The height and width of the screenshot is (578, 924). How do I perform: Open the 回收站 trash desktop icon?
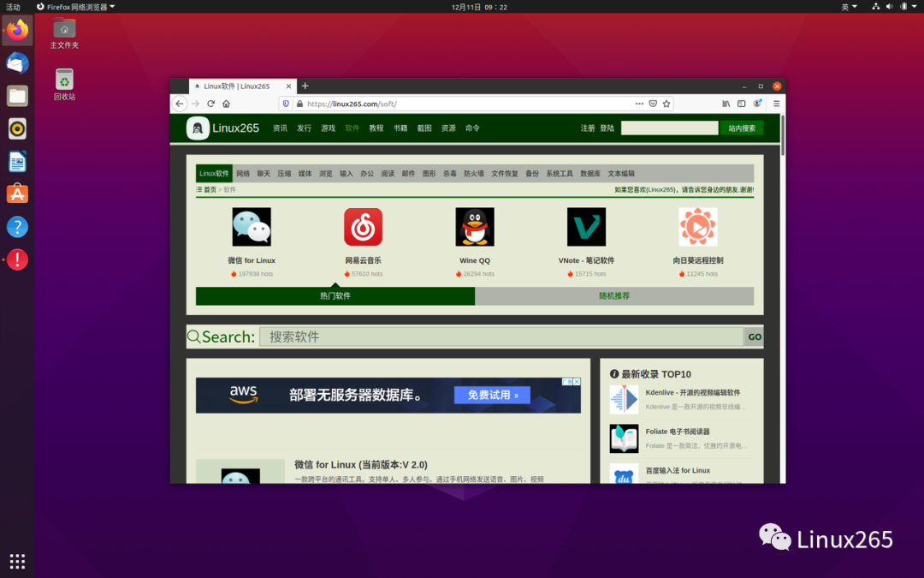coord(64,84)
